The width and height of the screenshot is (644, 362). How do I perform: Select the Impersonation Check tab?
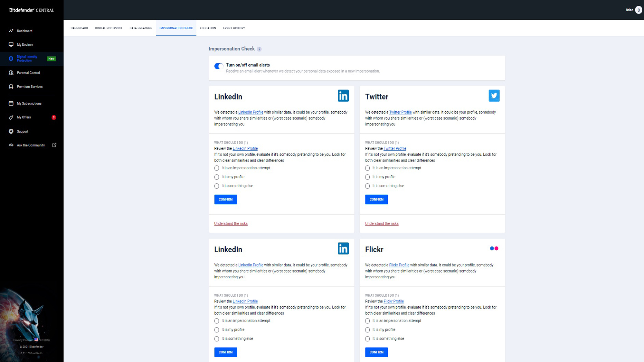[176, 28]
